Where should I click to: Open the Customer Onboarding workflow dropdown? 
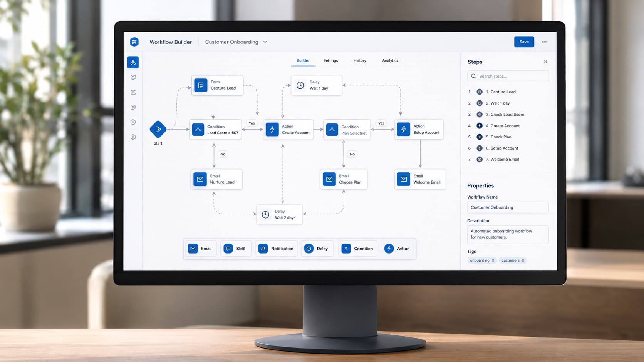point(236,42)
